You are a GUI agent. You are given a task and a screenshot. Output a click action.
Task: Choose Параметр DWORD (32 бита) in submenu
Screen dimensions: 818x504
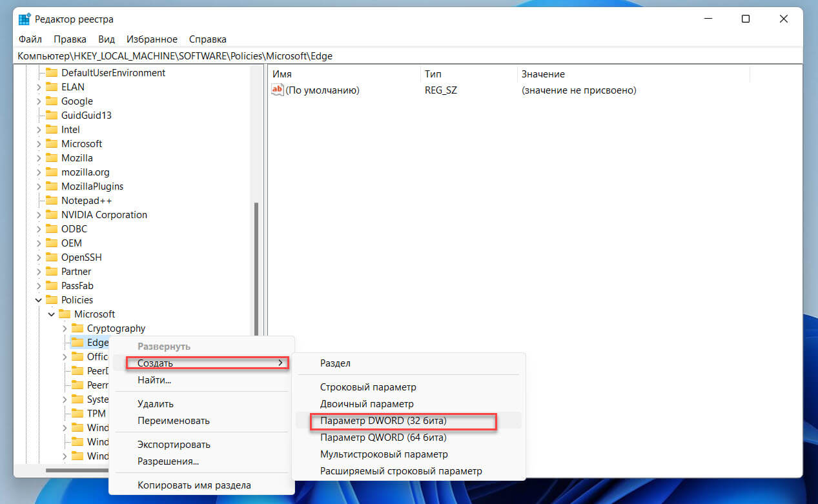point(383,421)
